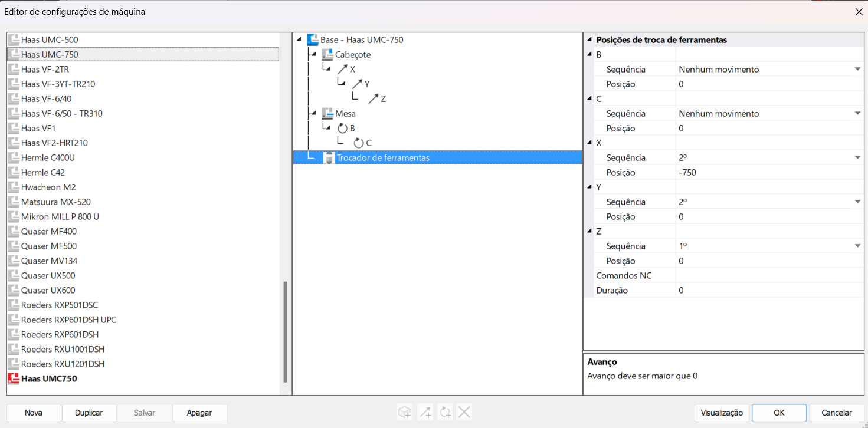Screen dimensions: 868x428
Task: Click the machine icon beside Roeders RXU1201DSH
Action: tap(14, 364)
